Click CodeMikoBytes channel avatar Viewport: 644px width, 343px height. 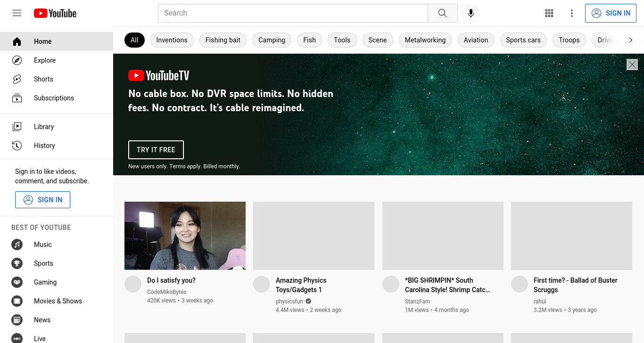[x=133, y=284]
